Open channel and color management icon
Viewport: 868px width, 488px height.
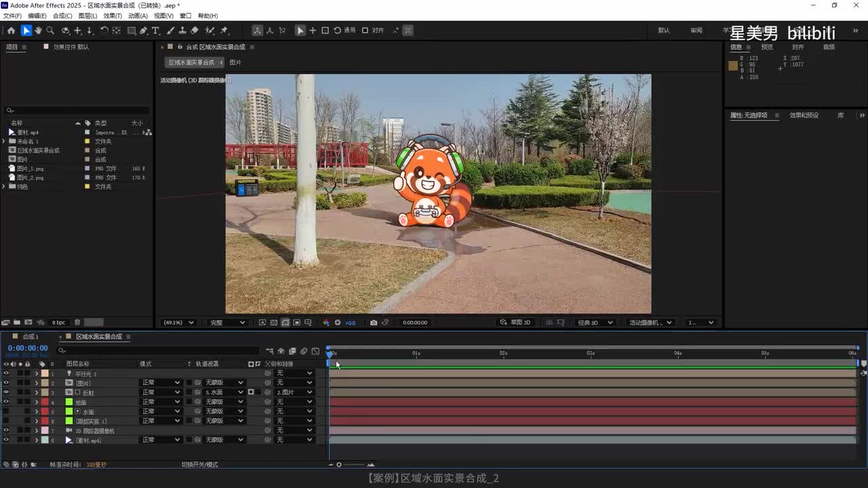point(326,323)
